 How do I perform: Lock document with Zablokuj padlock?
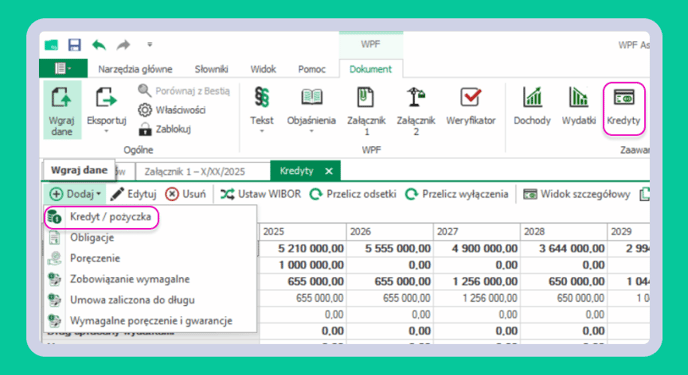[x=165, y=129]
